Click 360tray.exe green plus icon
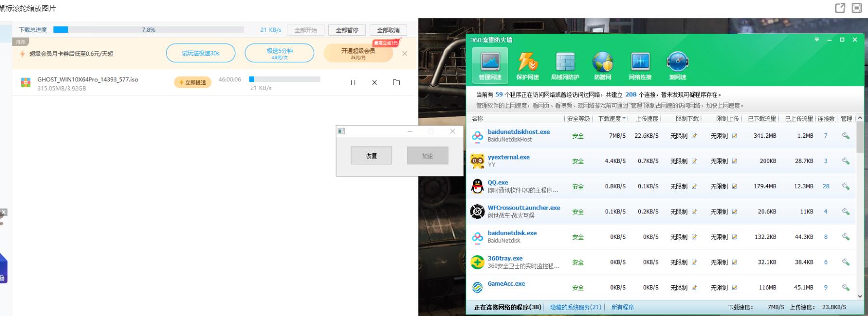The image size is (868, 316). pos(477,262)
